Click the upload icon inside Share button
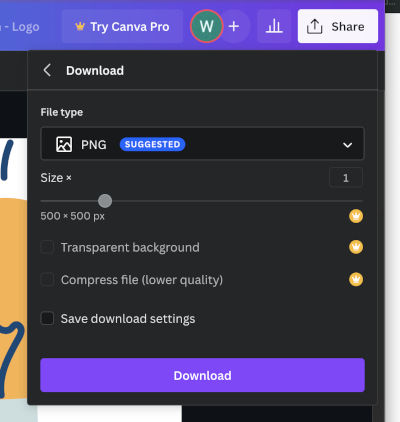Screen dimensions: 400x422 (314, 26)
